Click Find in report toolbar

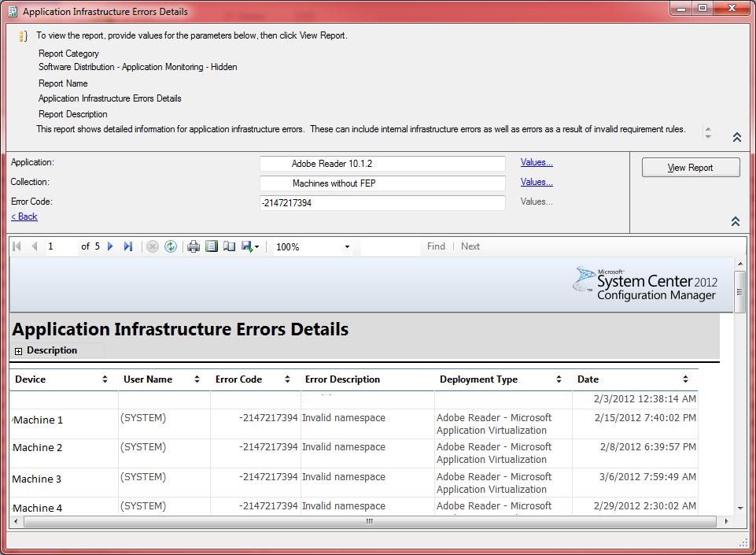436,246
